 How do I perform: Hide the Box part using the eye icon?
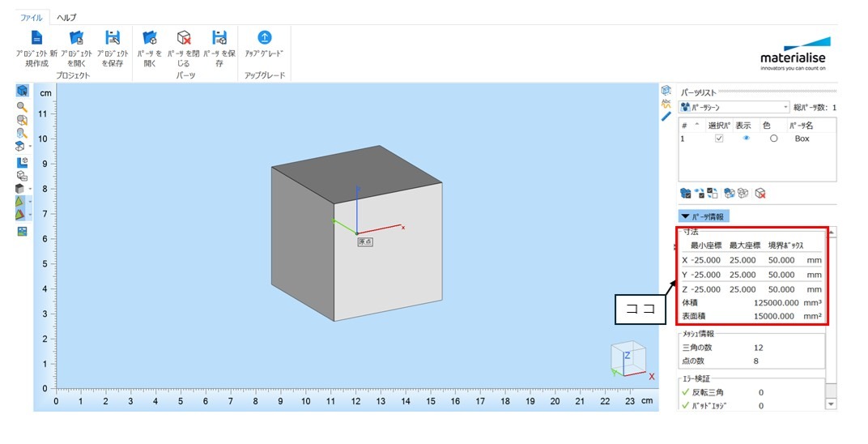(x=746, y=139)
